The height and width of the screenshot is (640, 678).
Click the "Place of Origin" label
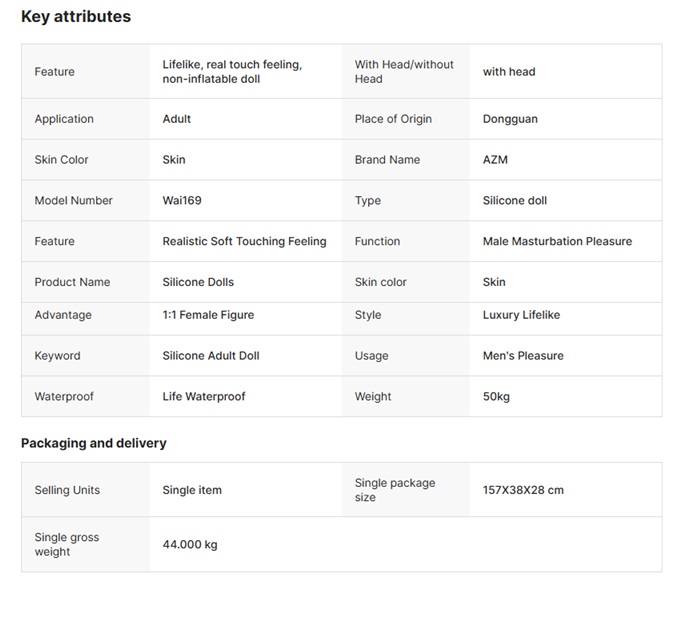tap(393, 119)
